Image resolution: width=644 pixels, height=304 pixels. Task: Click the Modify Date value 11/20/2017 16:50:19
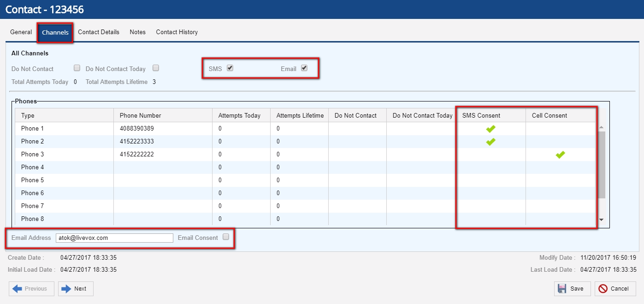click(x=609, y=258)
